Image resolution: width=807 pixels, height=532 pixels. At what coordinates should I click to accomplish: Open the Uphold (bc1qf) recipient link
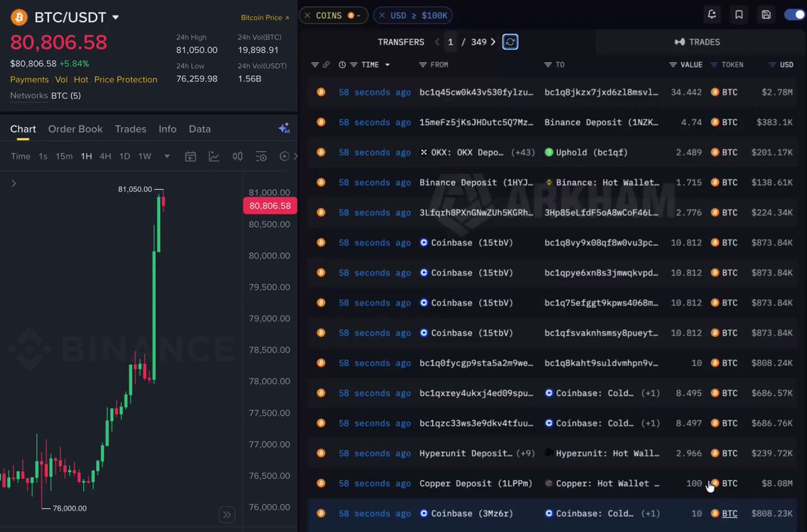point(592,153)
